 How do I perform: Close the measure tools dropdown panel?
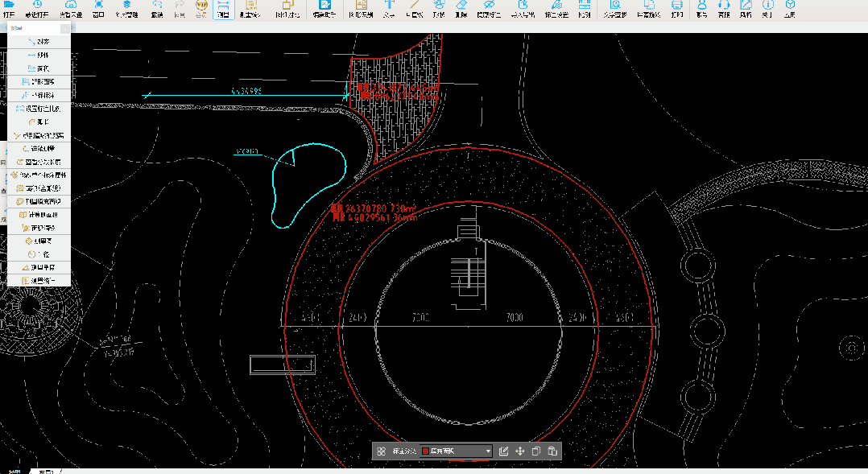pyautogui.click(x=65, y=28)
